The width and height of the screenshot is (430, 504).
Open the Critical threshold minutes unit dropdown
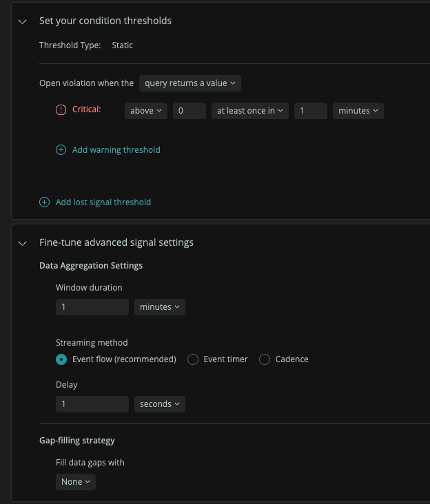click(358, 111)
